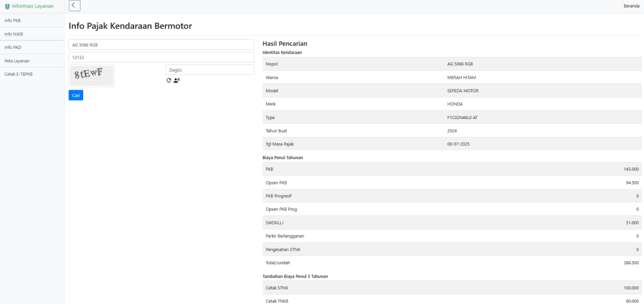
Task: Select the Total/Jumlah row in the results
Action: click(452, 263)
